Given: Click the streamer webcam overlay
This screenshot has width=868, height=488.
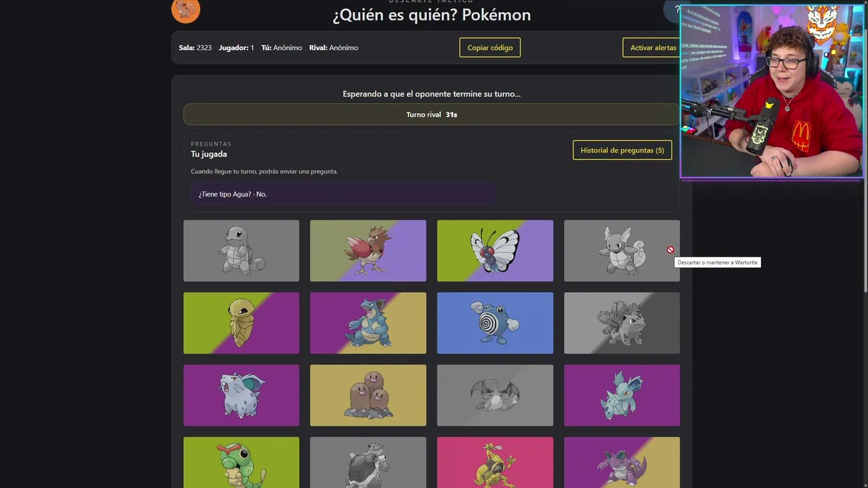Looking at the screenshot, I should coord(771,92).
